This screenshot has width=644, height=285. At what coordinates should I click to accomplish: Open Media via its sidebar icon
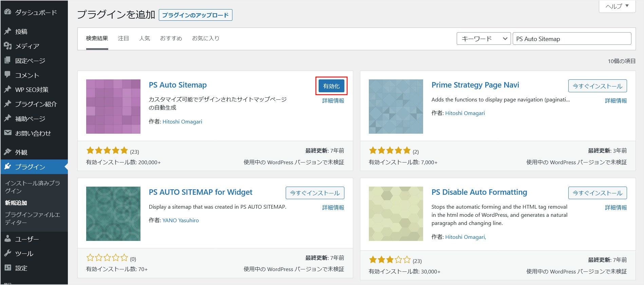(x=7, y=46)
